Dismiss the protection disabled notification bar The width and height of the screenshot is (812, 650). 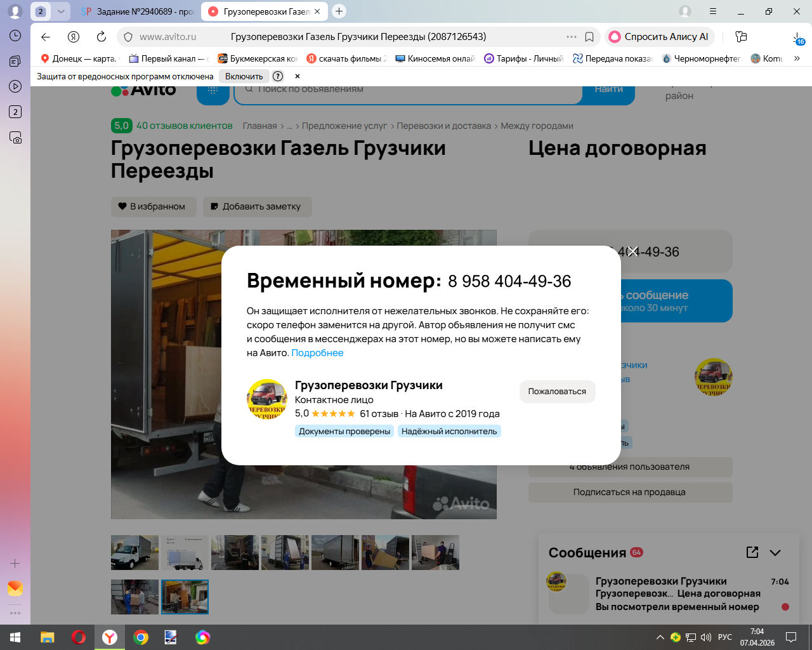point(298,76)
